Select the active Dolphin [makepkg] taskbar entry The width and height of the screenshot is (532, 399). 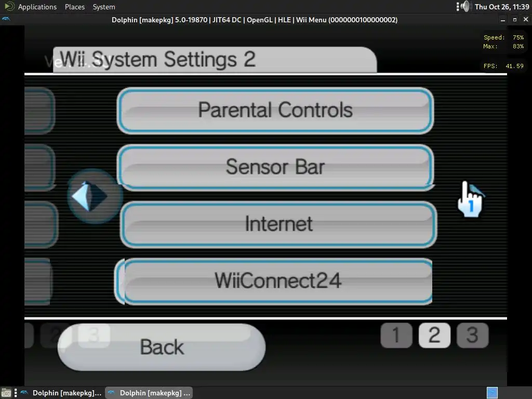click(x=149, y=393)
